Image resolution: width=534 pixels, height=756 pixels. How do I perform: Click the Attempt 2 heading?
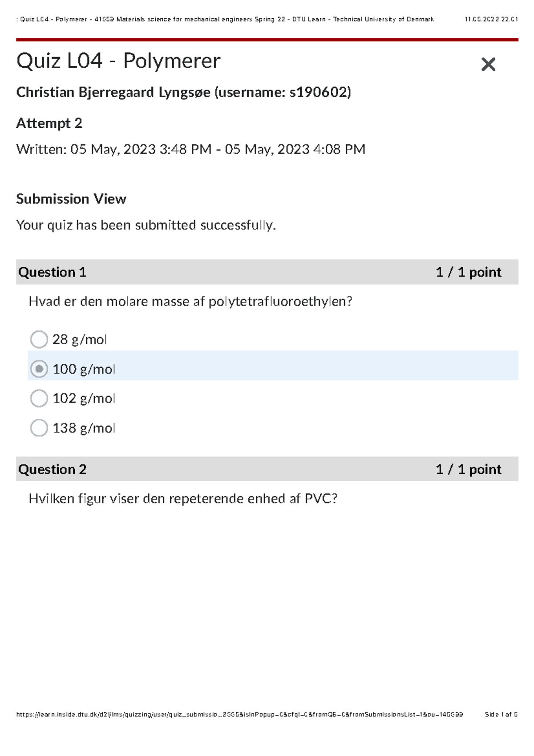coord(49,123)
